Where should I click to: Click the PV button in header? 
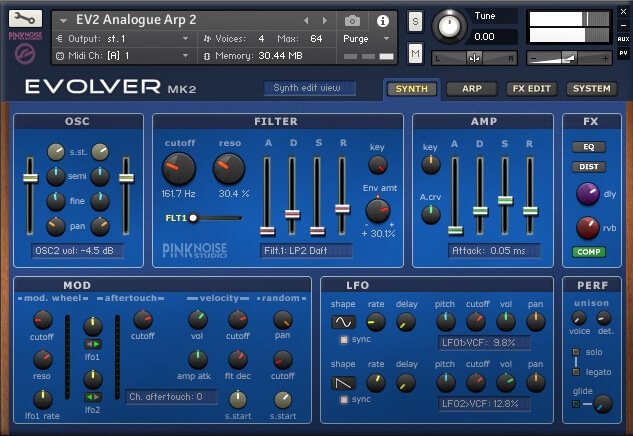coord(623,53)
